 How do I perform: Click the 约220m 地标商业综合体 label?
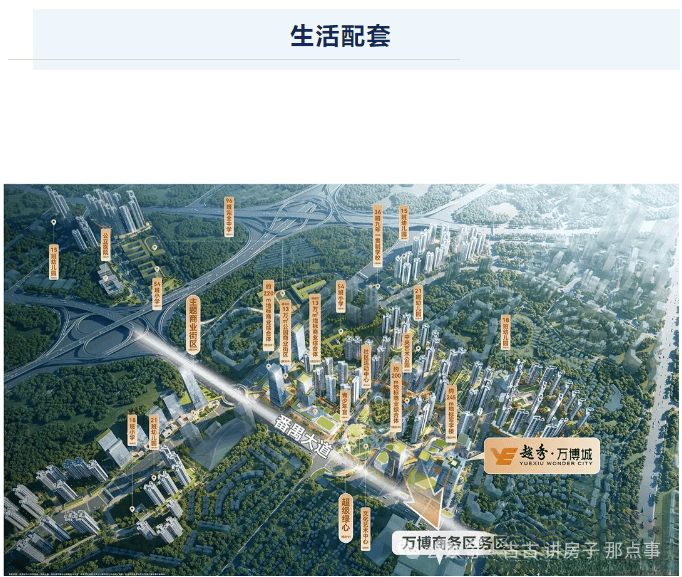click(269, 316)
